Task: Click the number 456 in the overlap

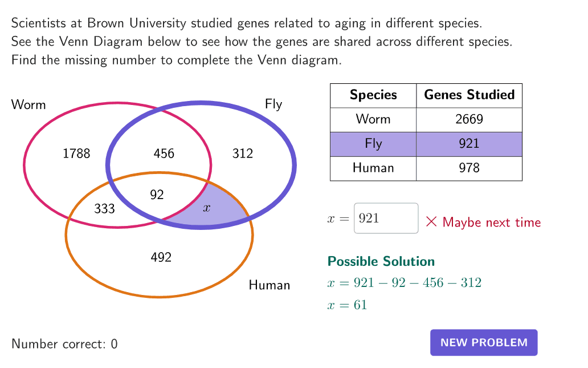Action: pyautogui.click(x=164, y=153)
